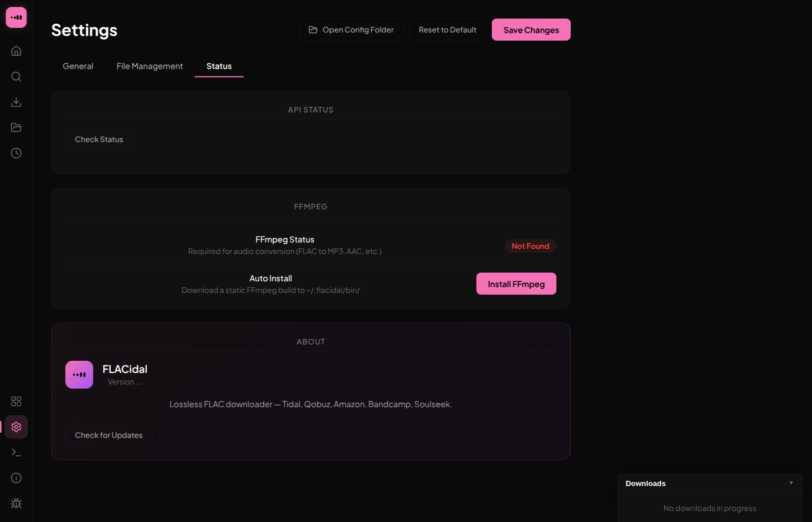Image resolution: width=812 pixels, height=522 pixels.
Task: Click the Auto Install label
Action: tap(271, 278)
